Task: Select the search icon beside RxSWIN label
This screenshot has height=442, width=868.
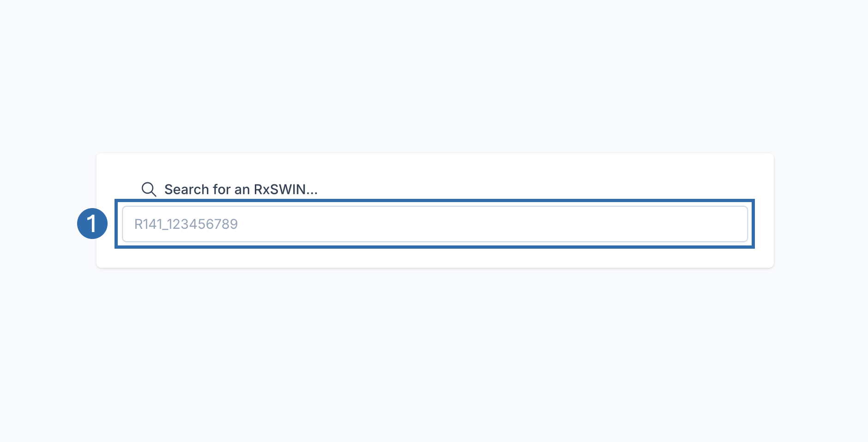Action: click(149, 189)
